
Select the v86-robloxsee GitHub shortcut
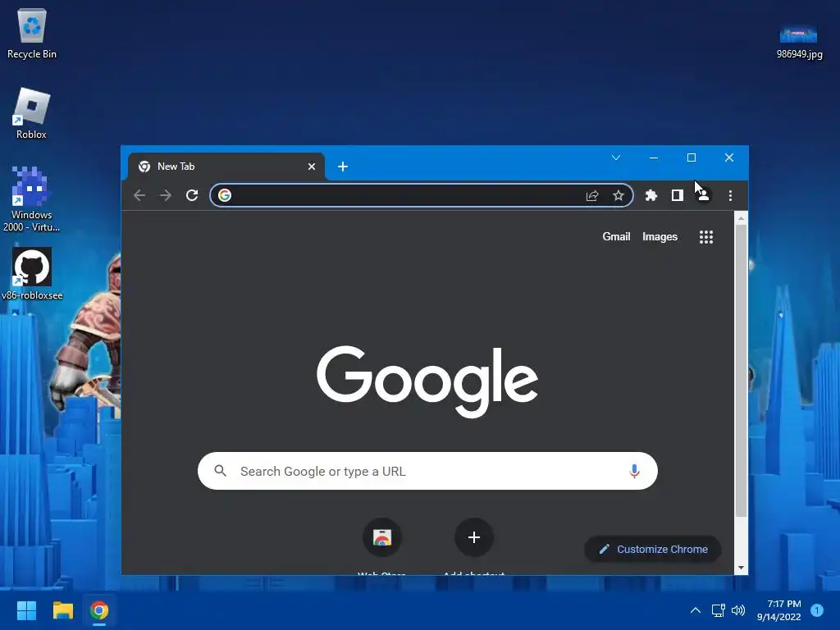tap(32, 273)
